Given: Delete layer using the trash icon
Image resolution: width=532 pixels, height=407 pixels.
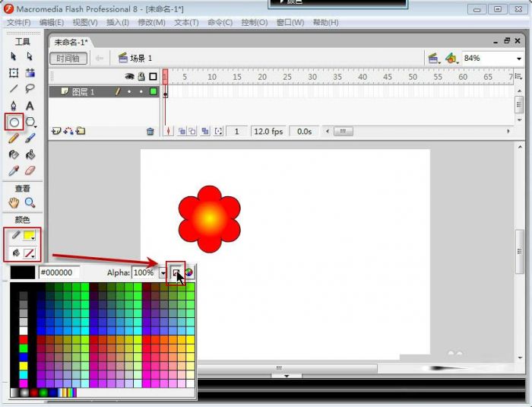Looking at the screenshot, I should pos(150,132).
